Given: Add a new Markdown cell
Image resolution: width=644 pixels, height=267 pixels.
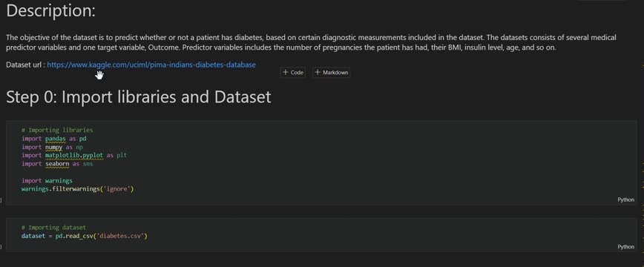Looking at the screenshot, I should [x=332, y=73].
